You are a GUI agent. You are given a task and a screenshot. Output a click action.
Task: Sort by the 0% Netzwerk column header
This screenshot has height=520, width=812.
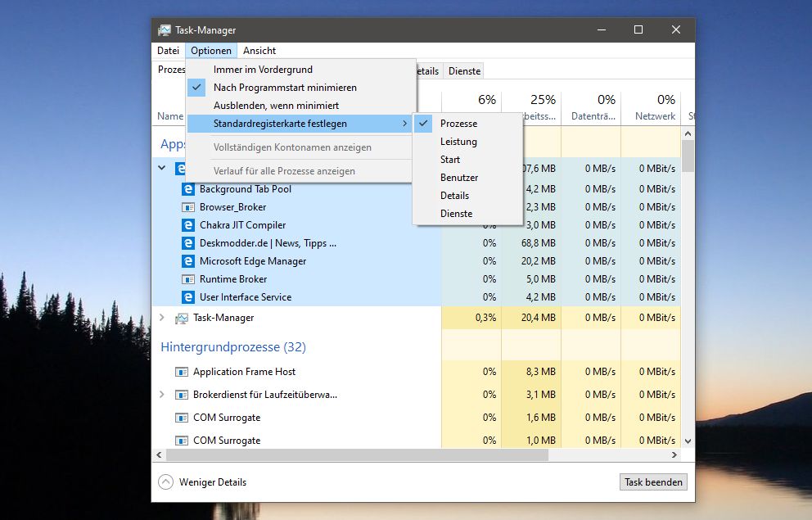651,107
